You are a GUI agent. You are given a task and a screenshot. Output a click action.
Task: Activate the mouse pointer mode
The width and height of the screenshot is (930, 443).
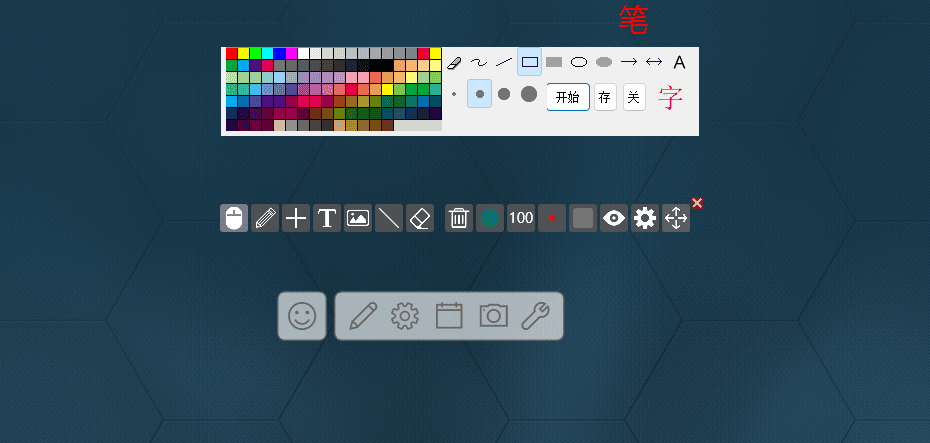click(234, 218)
